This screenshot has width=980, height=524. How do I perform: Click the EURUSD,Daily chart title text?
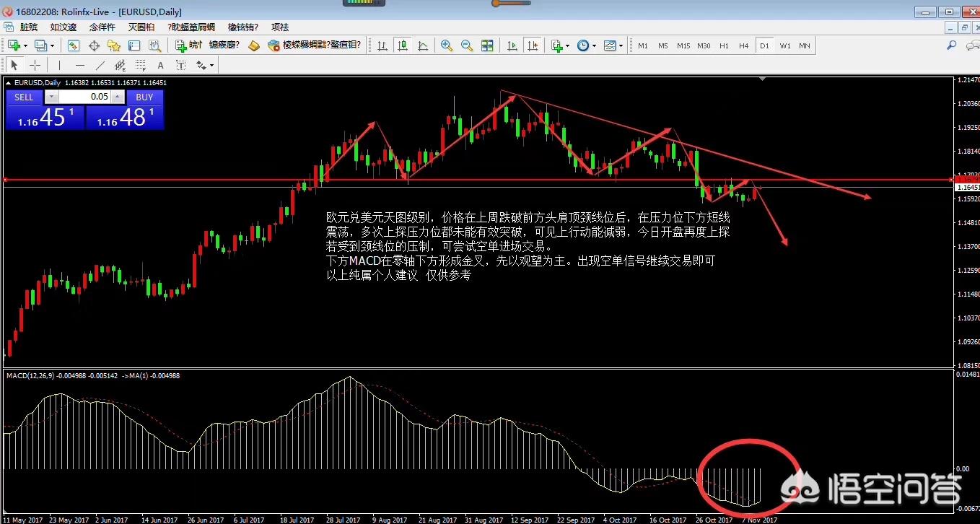pyautogui.click(x=37, y=82)
